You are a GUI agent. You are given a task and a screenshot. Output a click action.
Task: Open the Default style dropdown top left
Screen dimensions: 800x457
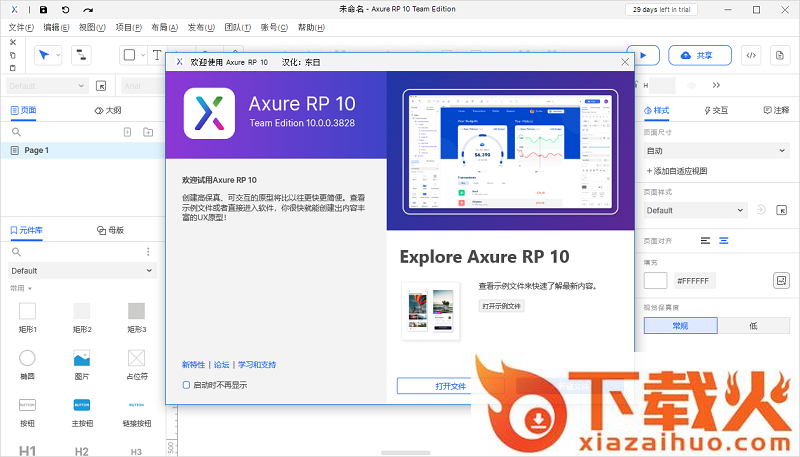tap(47, 86)
